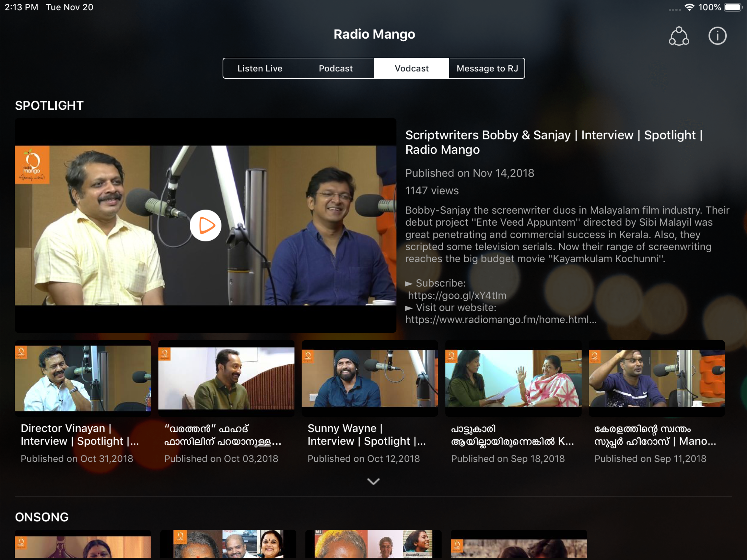
Task: Open the Sep 11 Kerala superheroes thumbnail
Action: [x=656, y=378]
